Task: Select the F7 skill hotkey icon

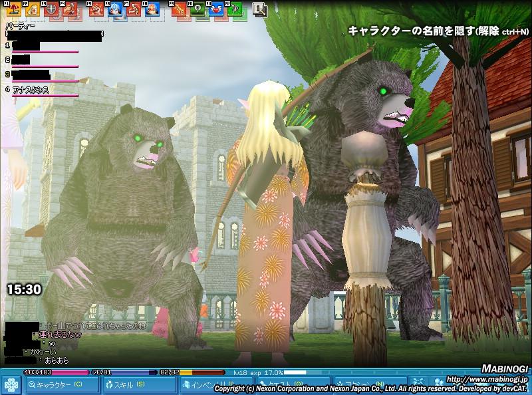Action: click(x=134, y=9)
